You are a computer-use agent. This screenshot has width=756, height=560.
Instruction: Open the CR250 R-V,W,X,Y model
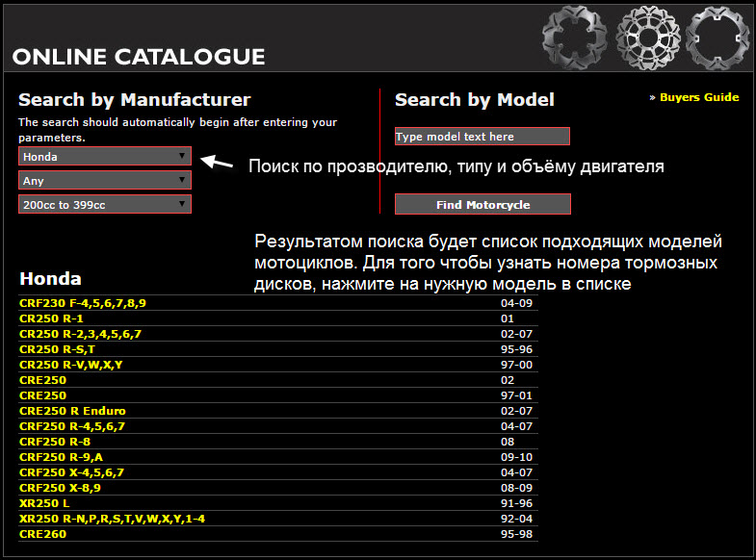point(71,365)
